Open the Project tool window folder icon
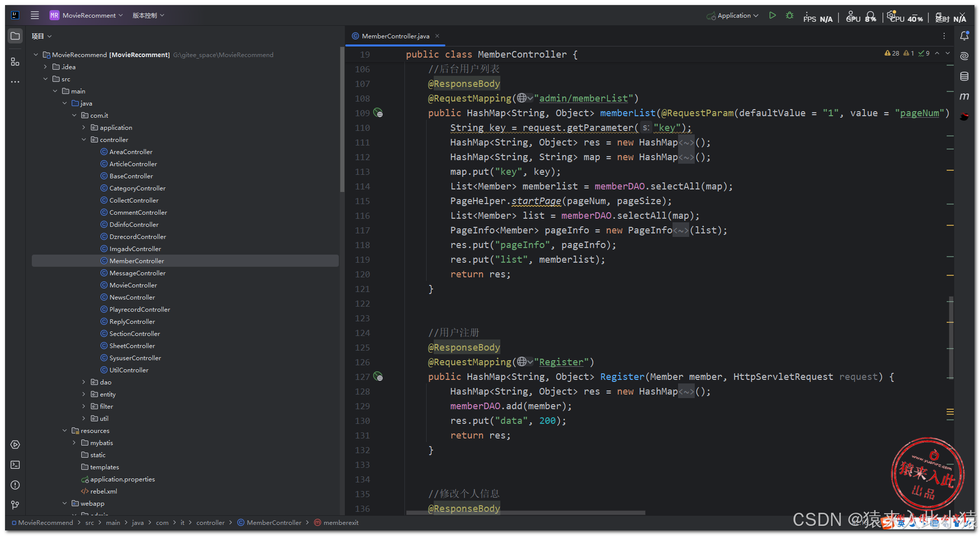The width and height of the screenshot is (980, 536). click(15, 36)
